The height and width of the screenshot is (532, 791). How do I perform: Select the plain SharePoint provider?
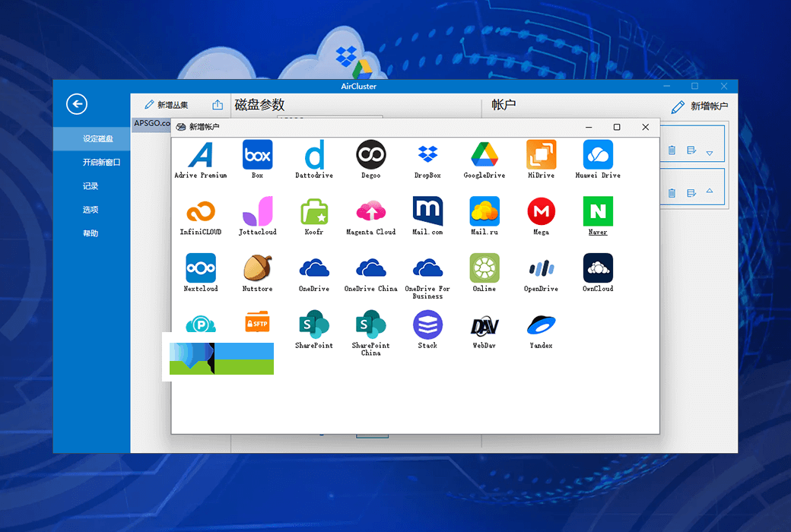(314, 330)
